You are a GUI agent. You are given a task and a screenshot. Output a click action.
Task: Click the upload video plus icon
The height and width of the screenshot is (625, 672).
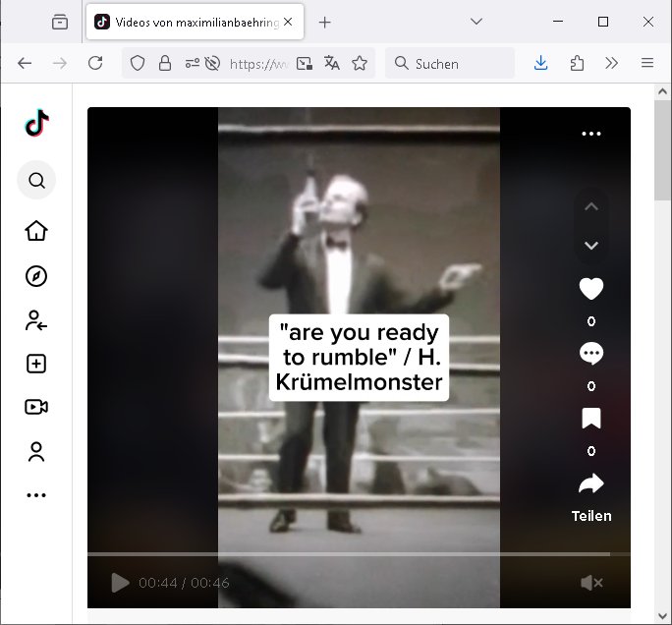pyautogui.click(x=36, y=364)
